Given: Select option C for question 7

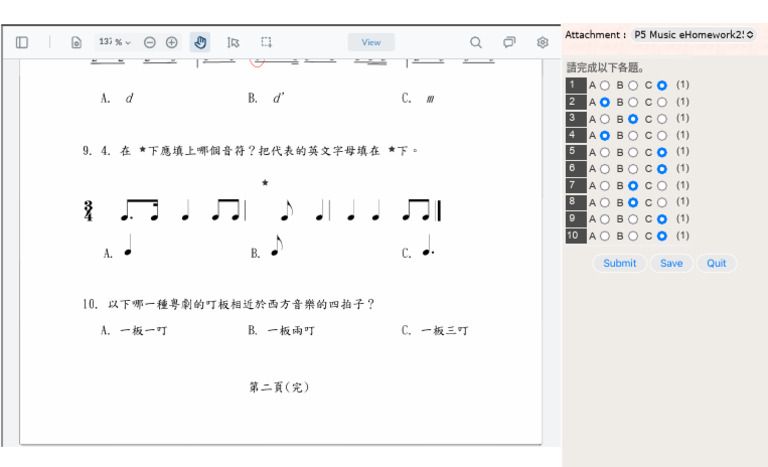Looking at the screenshot, I should click(662, 186).
